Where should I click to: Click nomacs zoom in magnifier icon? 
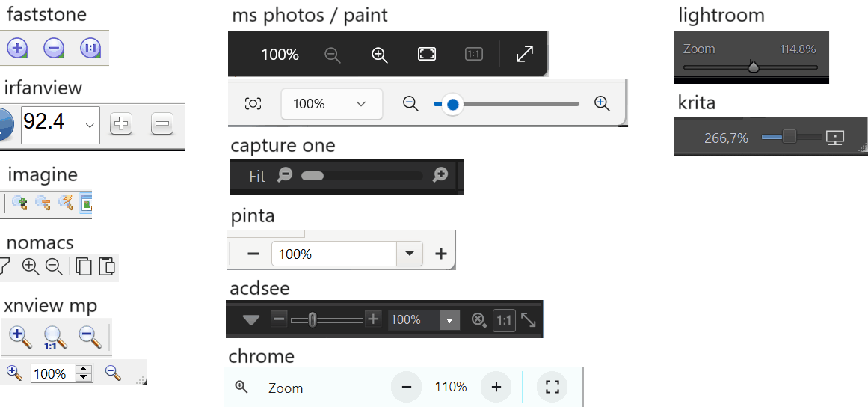tap(30, 266)
